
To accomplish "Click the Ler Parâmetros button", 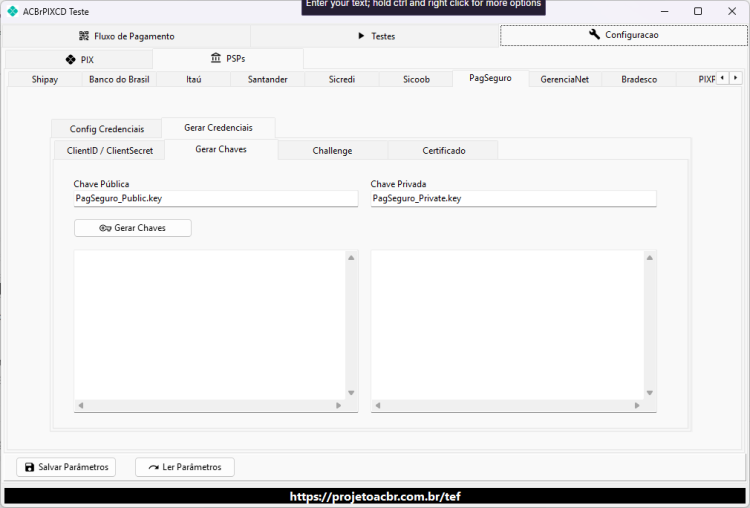I will (x=185, y=467).
